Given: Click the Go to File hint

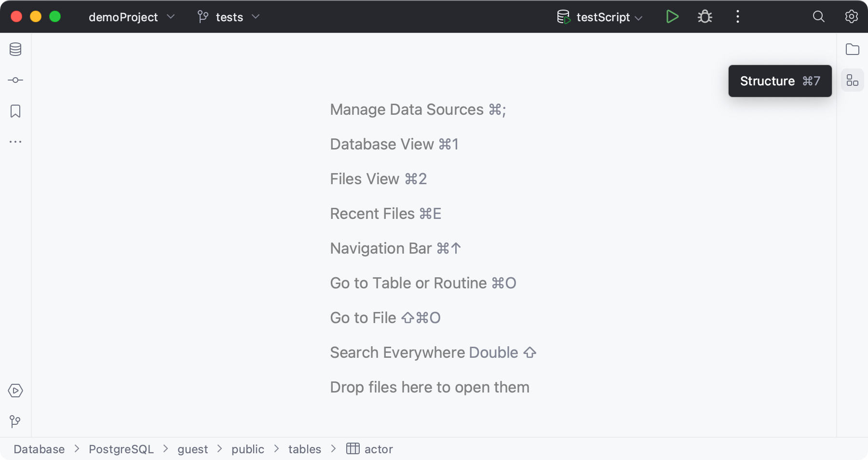Looking at the screenshot, I should (x=385, y=318).
